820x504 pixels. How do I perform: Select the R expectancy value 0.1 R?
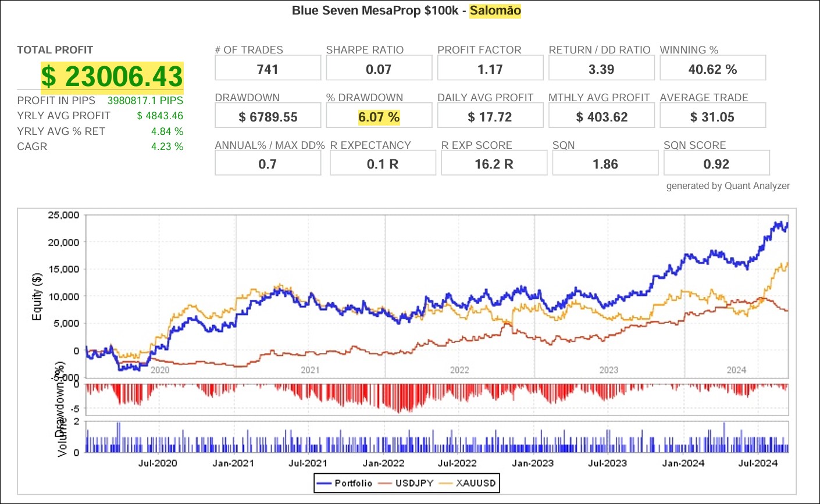[x=383, y=164]
